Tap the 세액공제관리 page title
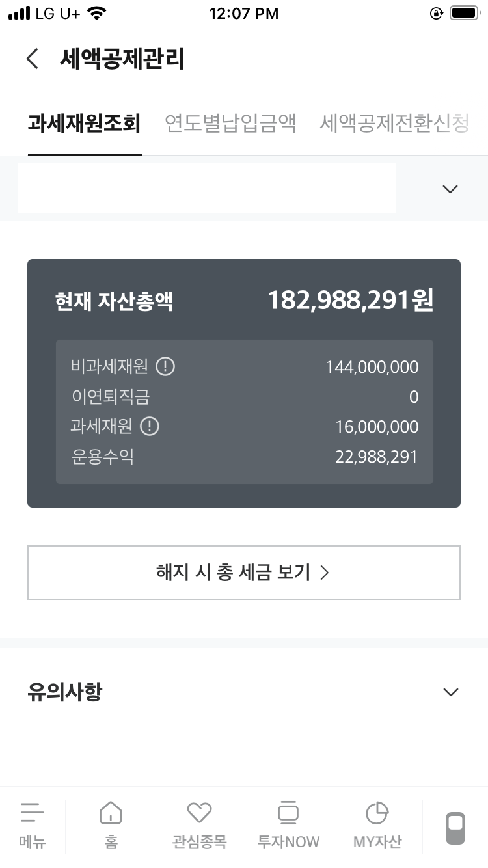Screen dimensions: 488x868 122,59
